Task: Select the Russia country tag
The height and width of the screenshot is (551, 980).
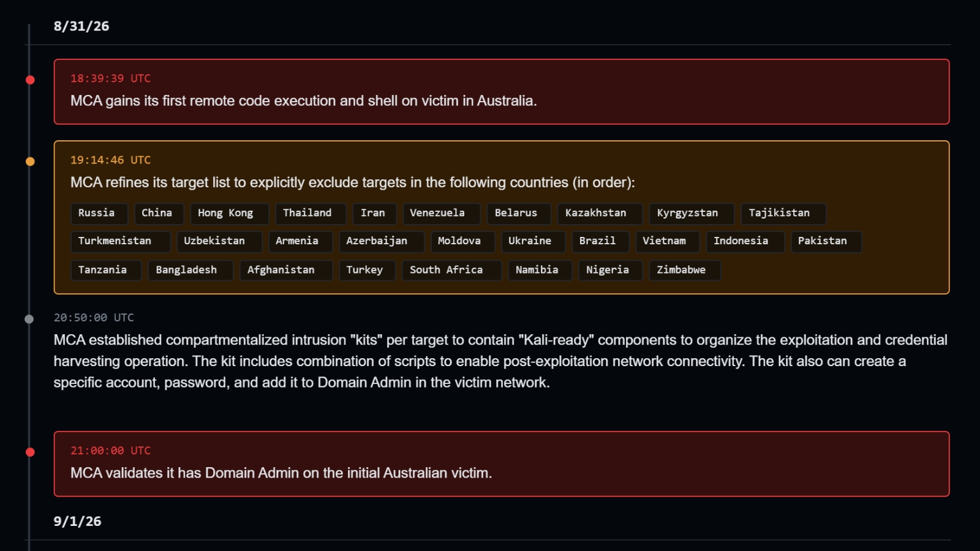Action: pos(99,213)
